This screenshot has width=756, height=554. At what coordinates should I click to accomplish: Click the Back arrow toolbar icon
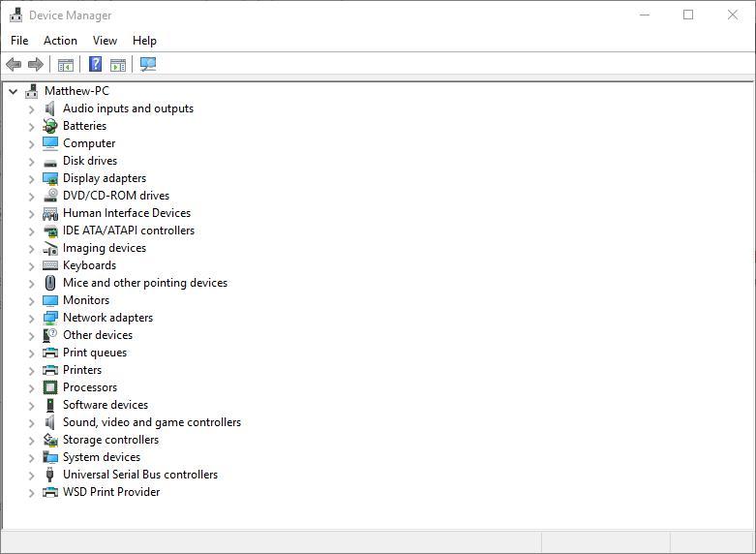pyautogui.click(x=14, y=64)
